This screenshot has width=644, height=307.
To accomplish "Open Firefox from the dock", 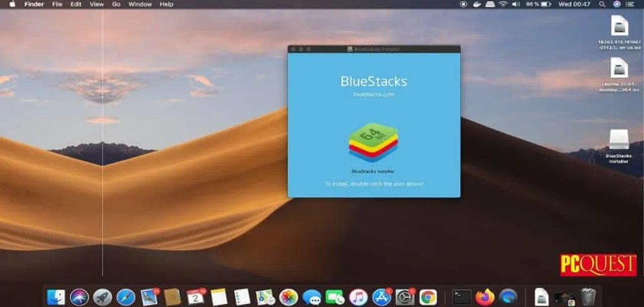I will point(485,297).
